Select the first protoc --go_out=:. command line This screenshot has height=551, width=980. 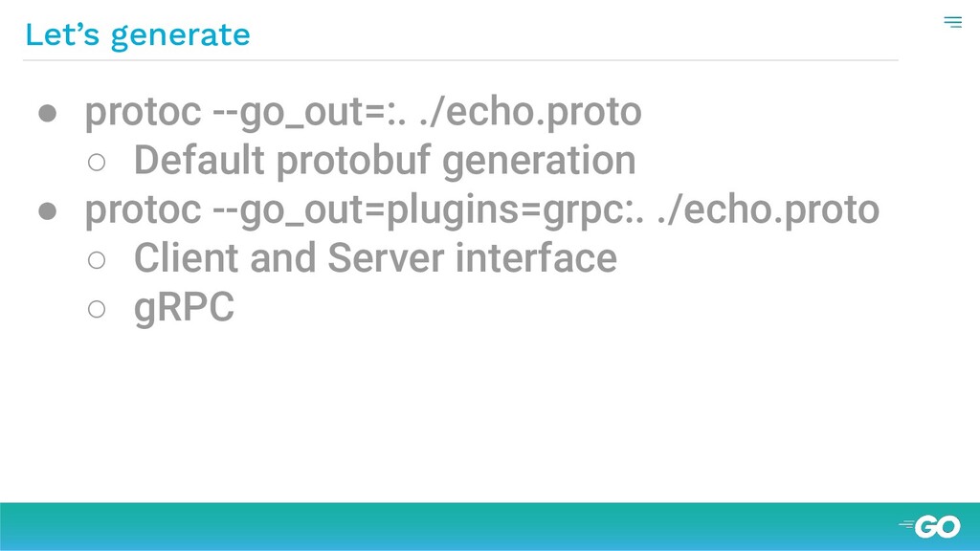point(363,113)
